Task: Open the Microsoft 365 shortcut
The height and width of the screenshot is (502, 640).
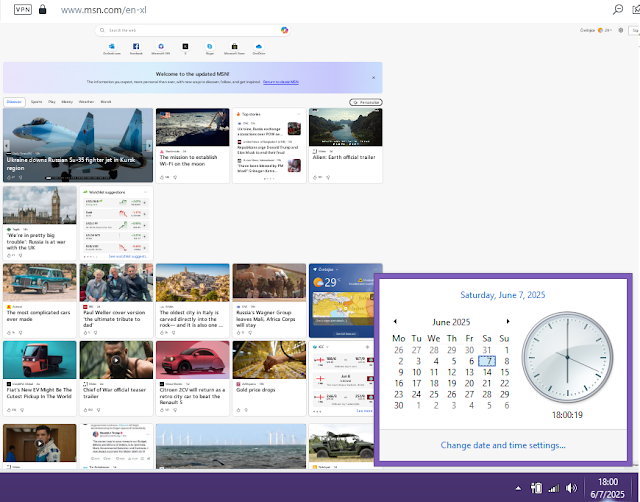Action: point(161,49)
